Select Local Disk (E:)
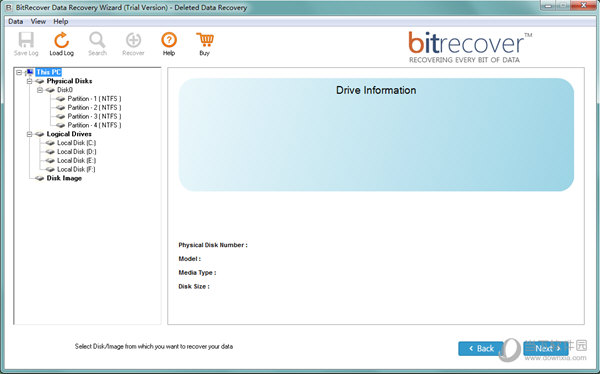This screenshot has width=600, height=374. tap(77, 160)
